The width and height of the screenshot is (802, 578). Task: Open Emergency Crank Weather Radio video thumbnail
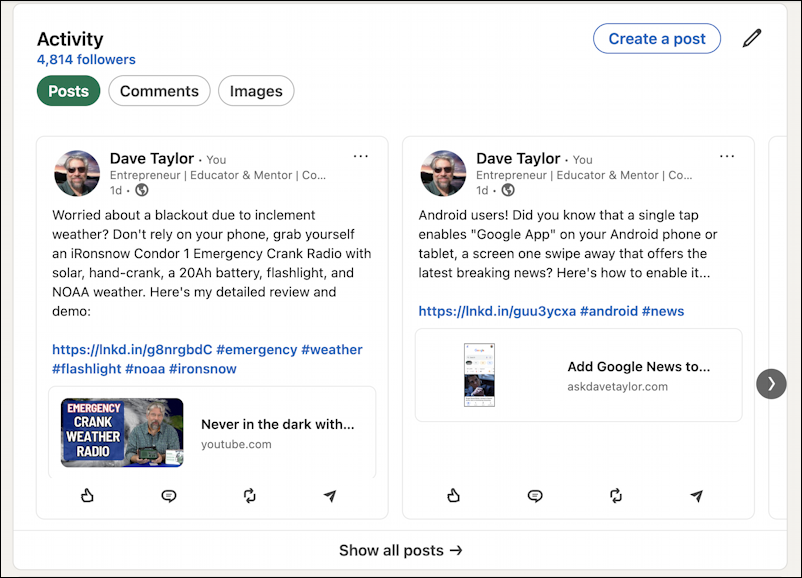[x=122, y=433]
